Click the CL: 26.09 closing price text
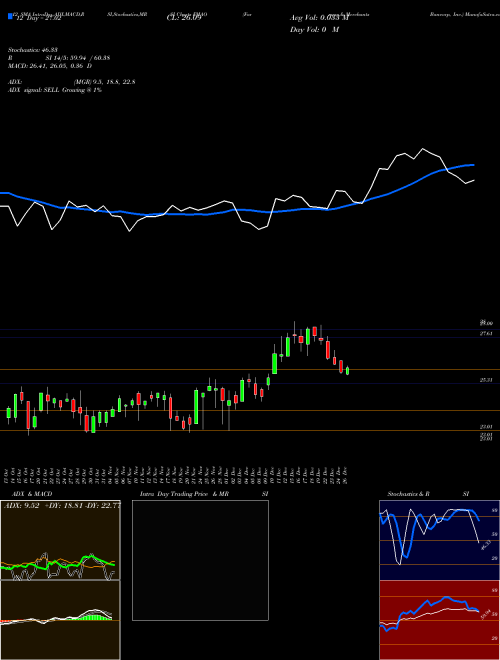The width and height of the screenshot is (500, 660). 184,18
